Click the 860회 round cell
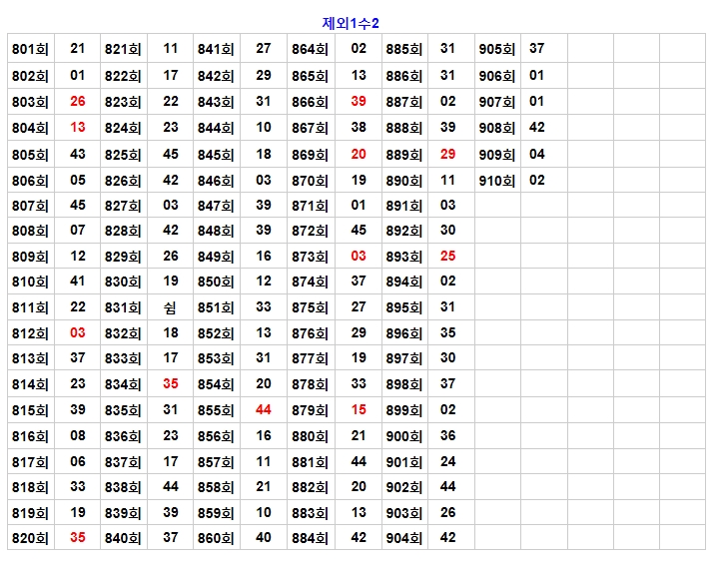This screenshot has height=573, width=728. point(216,538)
